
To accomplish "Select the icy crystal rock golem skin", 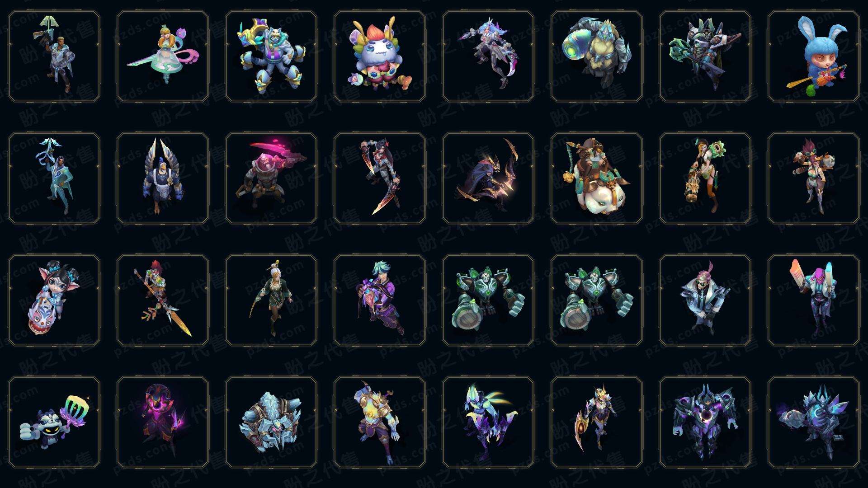I will tap(271, 422).
